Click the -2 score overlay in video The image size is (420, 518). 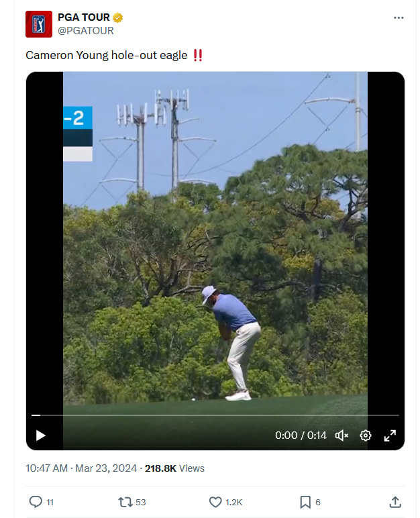coord(78,117)
